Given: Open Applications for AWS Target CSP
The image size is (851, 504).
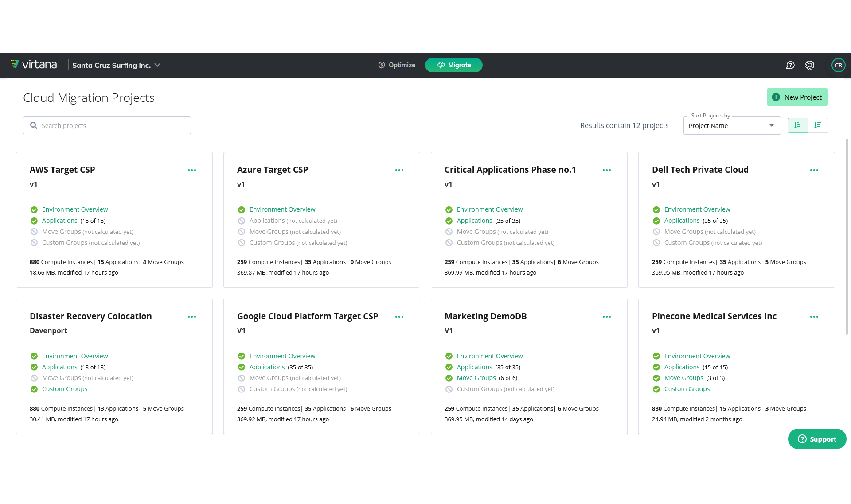Looking at the screenshot, I should click(x=59, y=221).
